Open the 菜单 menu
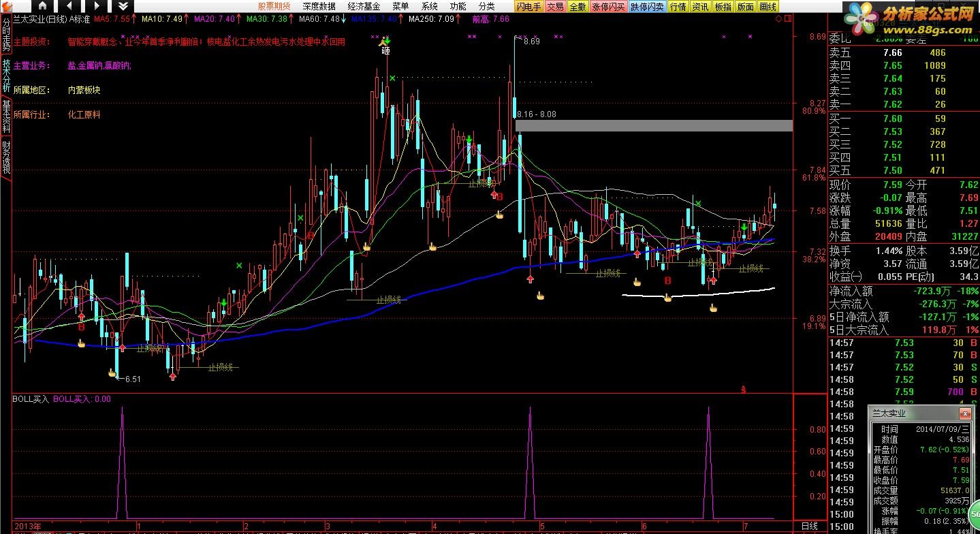Screen dimensions: 980x534 [401, 6]
